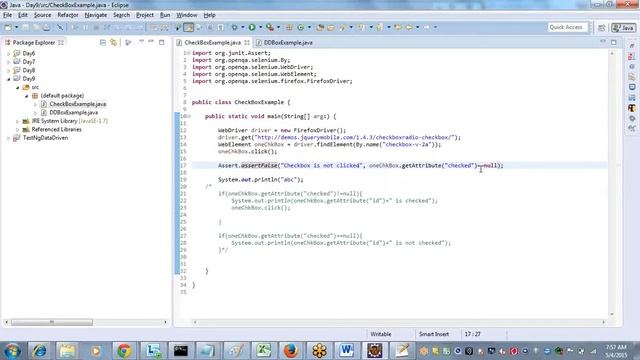This screenshot has width=640, height=360.
Task: Expand JRE System Library node
Action: (18, 121)
